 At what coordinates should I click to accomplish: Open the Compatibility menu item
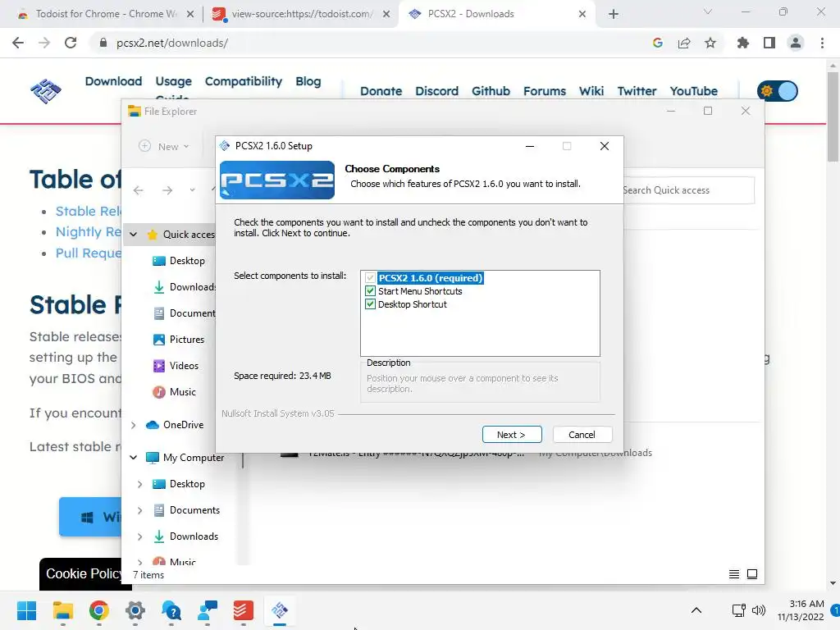pyautogui.click(x=243, y=81)
